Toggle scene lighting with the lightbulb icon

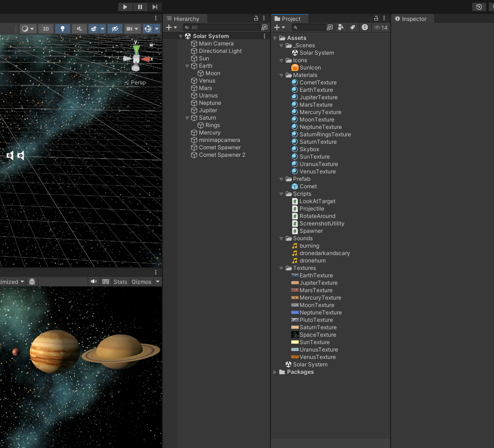tap(63, 29)
